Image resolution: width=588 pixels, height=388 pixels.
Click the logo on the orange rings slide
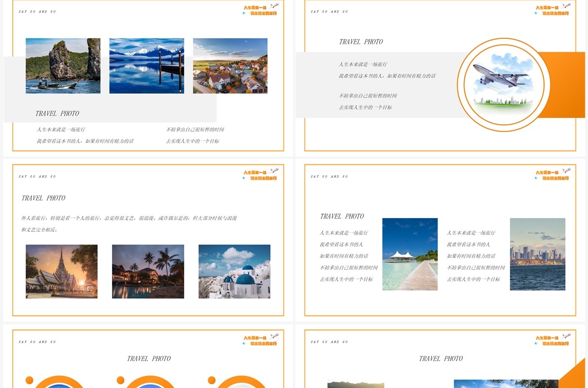(260, 340)
